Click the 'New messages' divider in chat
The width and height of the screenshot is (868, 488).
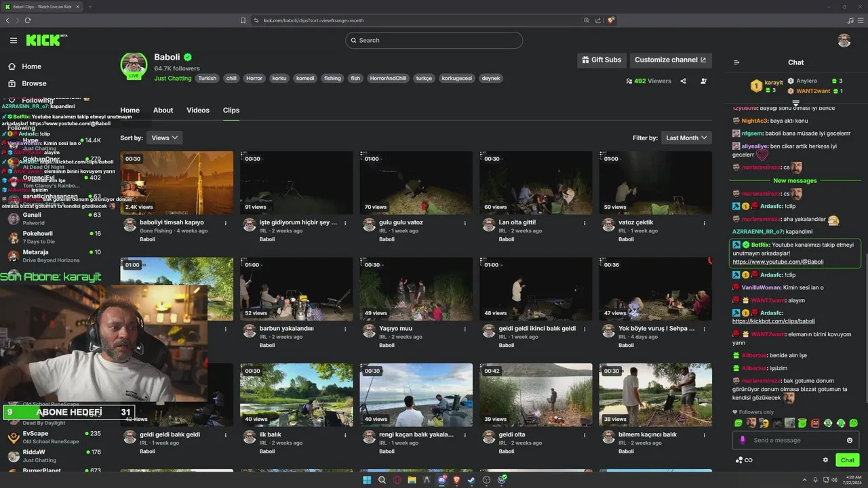pyautogui.click(x=795, y=181)
